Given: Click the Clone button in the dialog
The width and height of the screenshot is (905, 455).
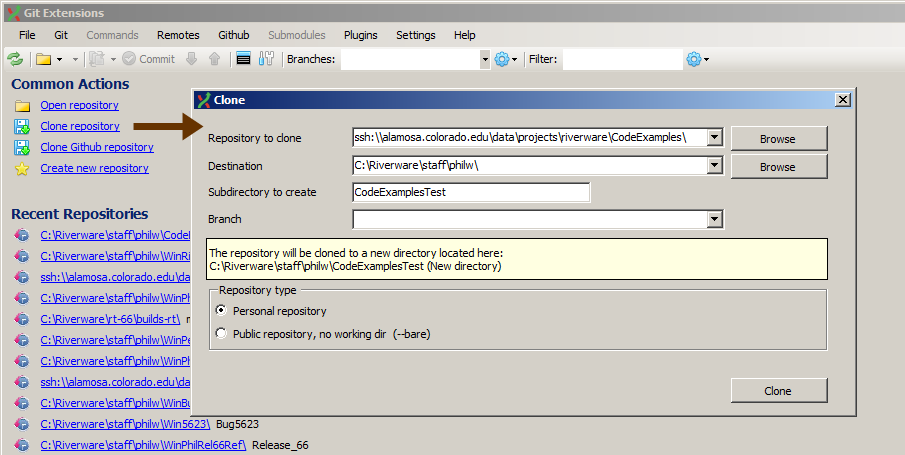Looking at the screenshot, I should (x=779, y=390).
